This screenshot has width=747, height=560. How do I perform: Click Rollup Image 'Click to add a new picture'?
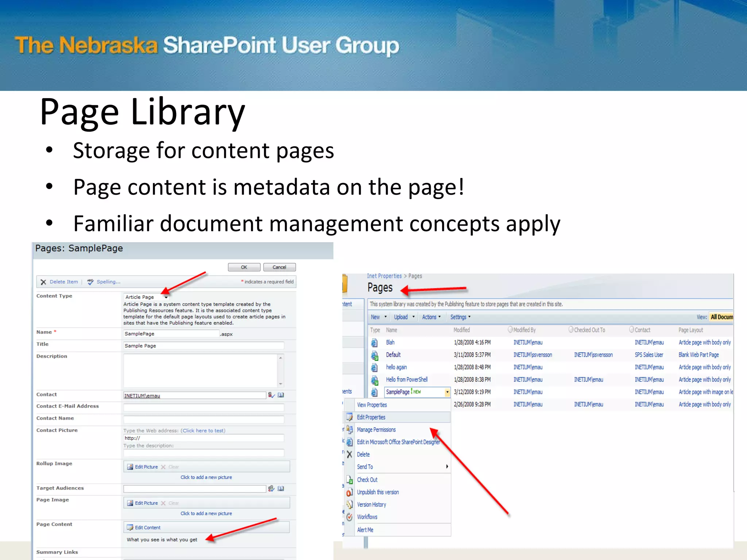[206, 477]
